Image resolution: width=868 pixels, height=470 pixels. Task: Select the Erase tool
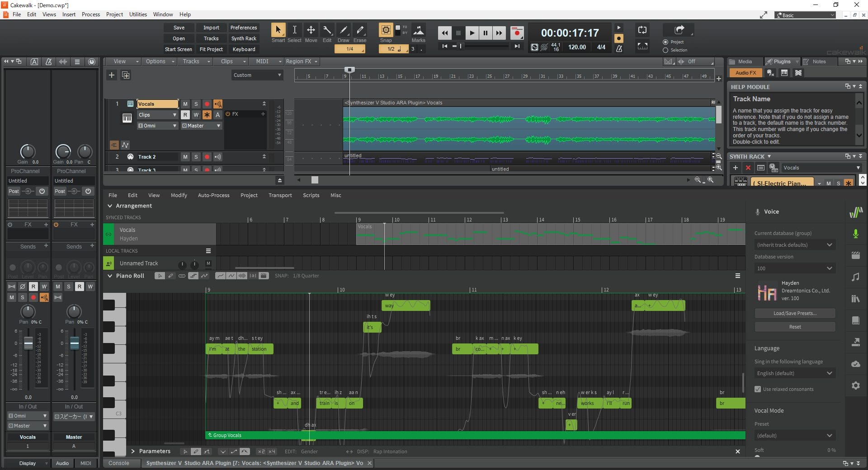[x=360, y=31]
